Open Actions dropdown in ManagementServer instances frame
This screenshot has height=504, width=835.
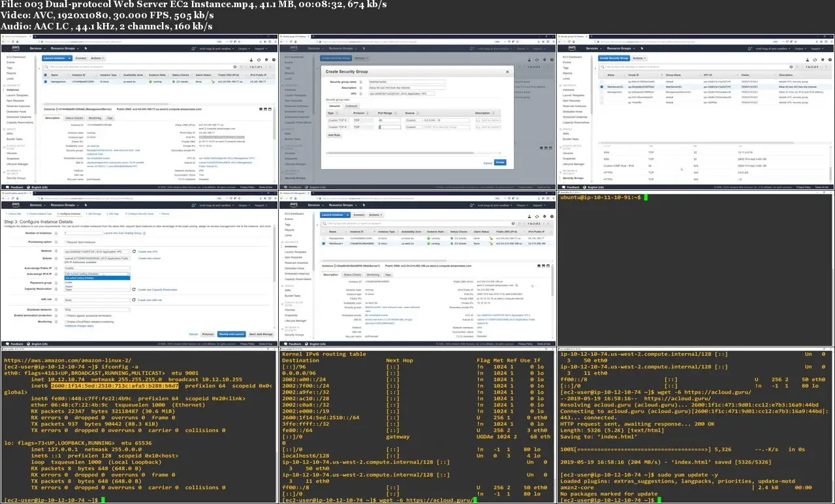pyautogui.click(x=97, y=58)
